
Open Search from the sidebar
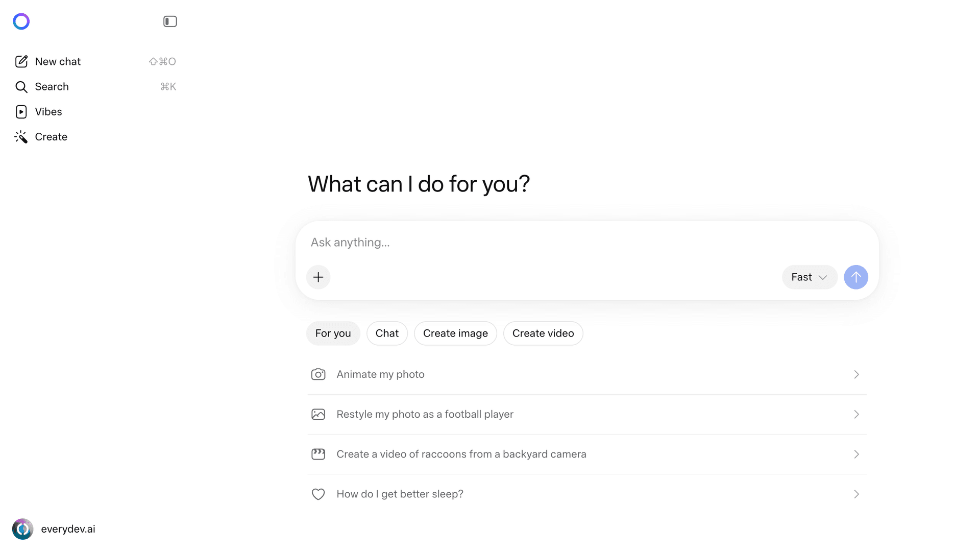click(x=52, y=86)
